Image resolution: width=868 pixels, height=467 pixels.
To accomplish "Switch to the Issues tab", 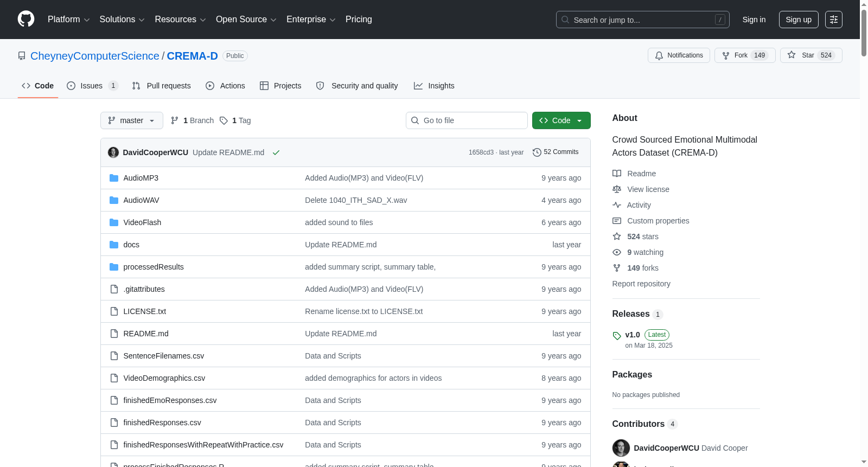I will [92, 86].
